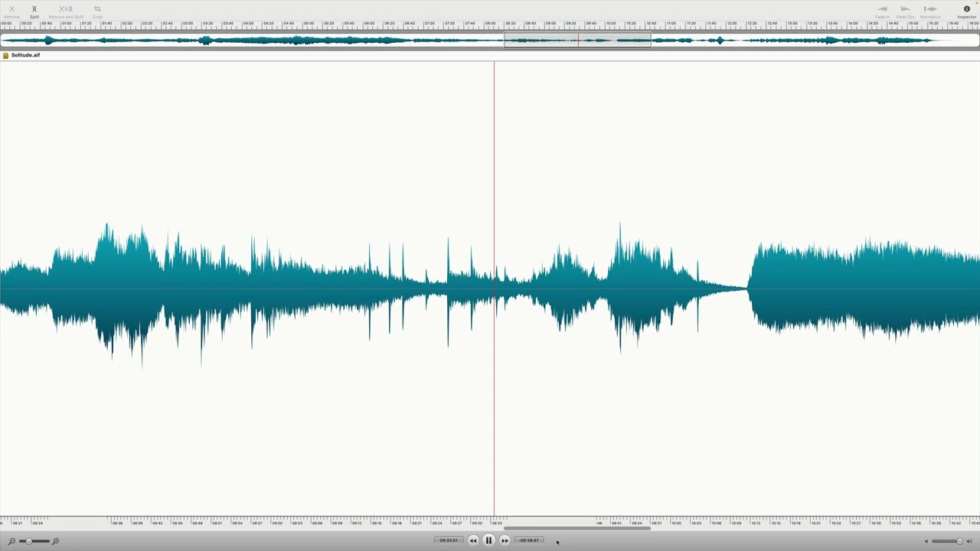The height and width of the screenshot is (551, 980).
Task: Click the zoom in magnifier icon
Action: click(x=55, y=541)
